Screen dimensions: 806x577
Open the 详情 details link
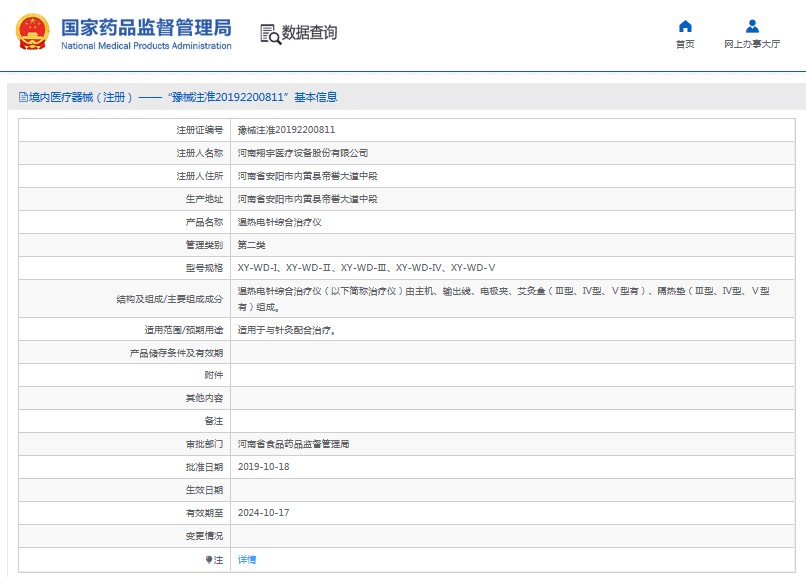pos(247,560)
